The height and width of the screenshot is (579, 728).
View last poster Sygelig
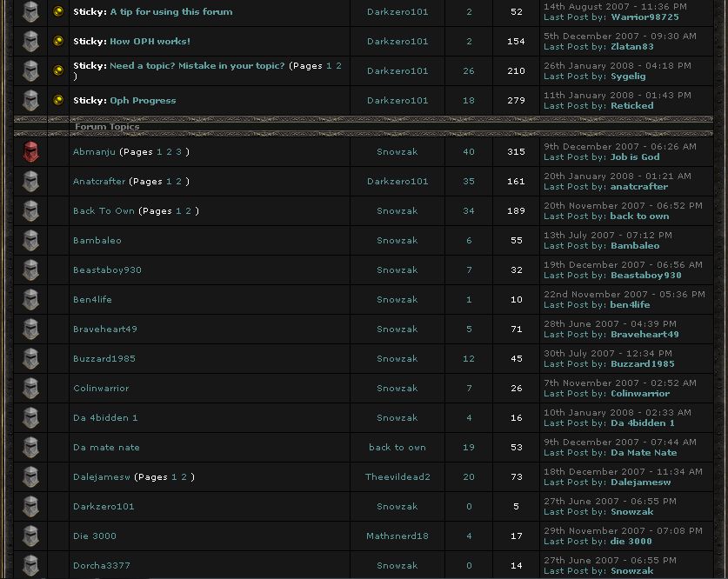(628, 77)
